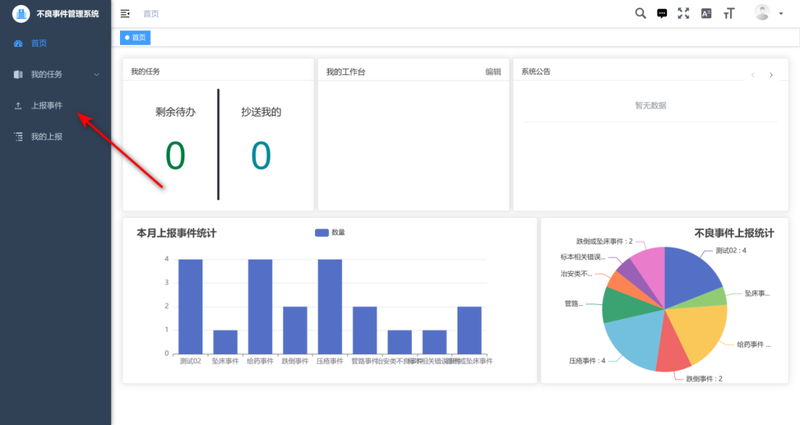Click the light blue 压疮事件 pie slice
Viewport: 800px width, 425px height.
tap(635, 339)
